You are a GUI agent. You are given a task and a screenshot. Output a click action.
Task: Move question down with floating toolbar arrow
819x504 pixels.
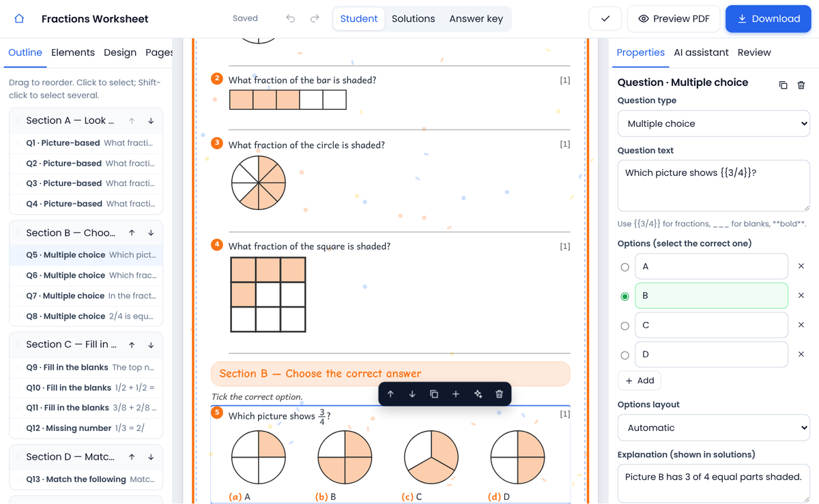[412, 394]
